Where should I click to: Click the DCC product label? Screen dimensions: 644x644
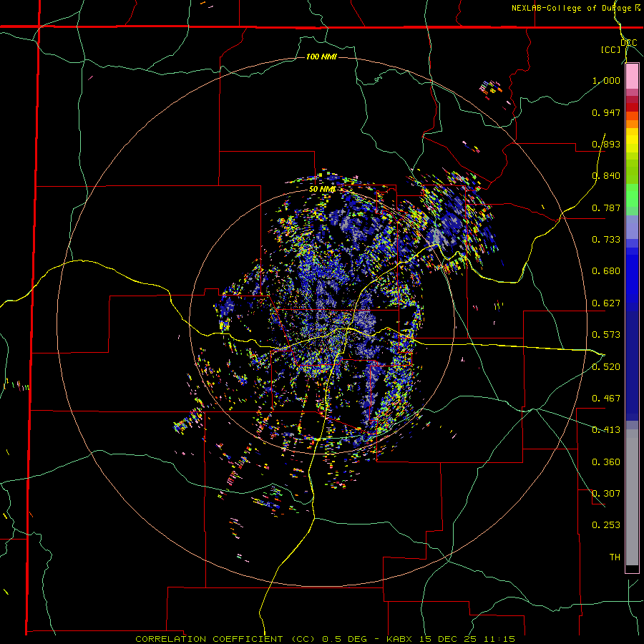628,43
